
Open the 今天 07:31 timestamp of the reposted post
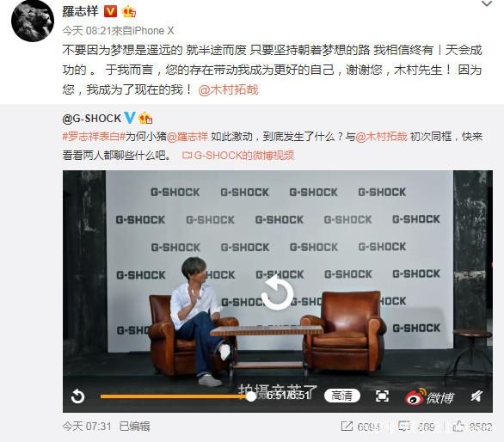click(x=87, y=427)
